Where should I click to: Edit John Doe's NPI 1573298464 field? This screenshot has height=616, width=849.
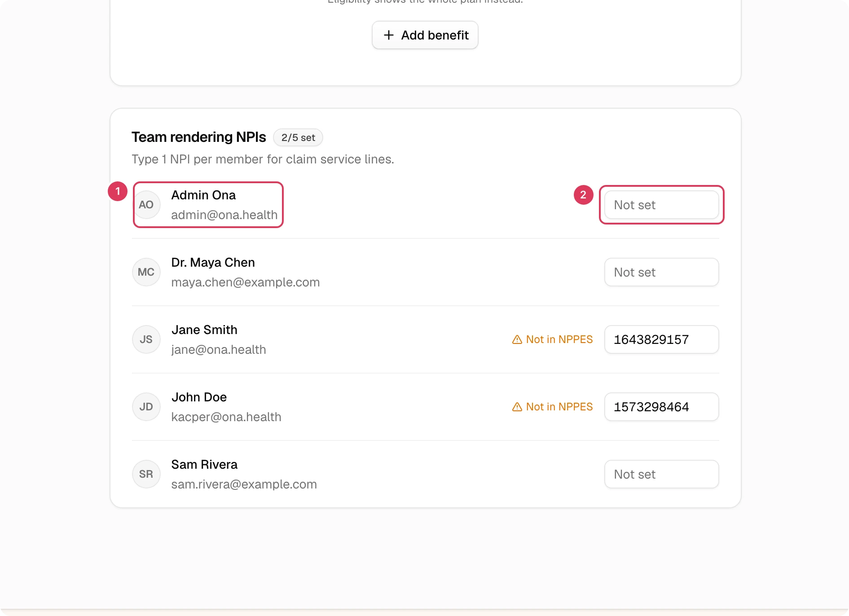pyautogui.click(x=662, y=407)
